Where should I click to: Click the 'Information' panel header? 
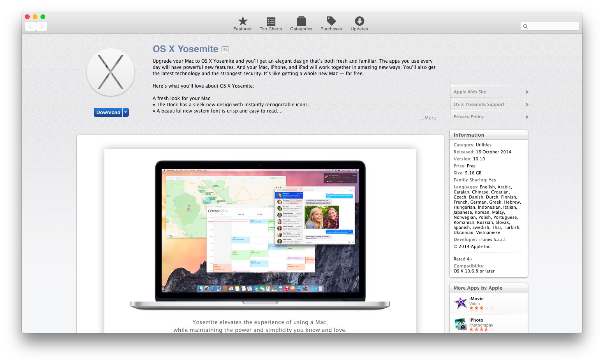pyautogui.click(x=469, y=135)
